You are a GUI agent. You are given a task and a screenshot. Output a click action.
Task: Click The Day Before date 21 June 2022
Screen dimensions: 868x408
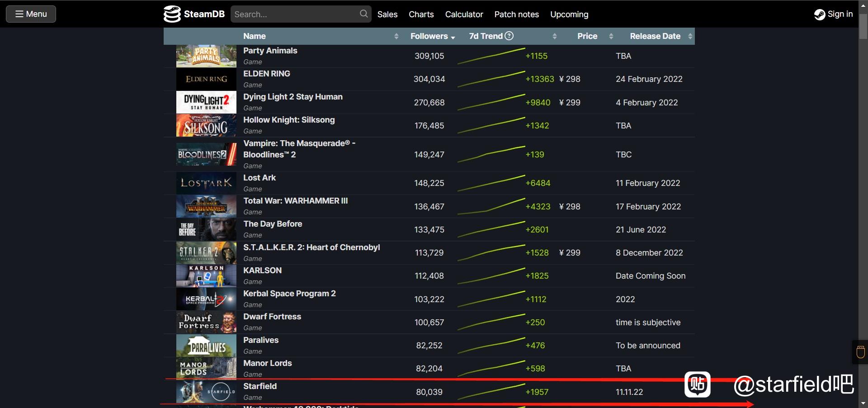point(641,230)
